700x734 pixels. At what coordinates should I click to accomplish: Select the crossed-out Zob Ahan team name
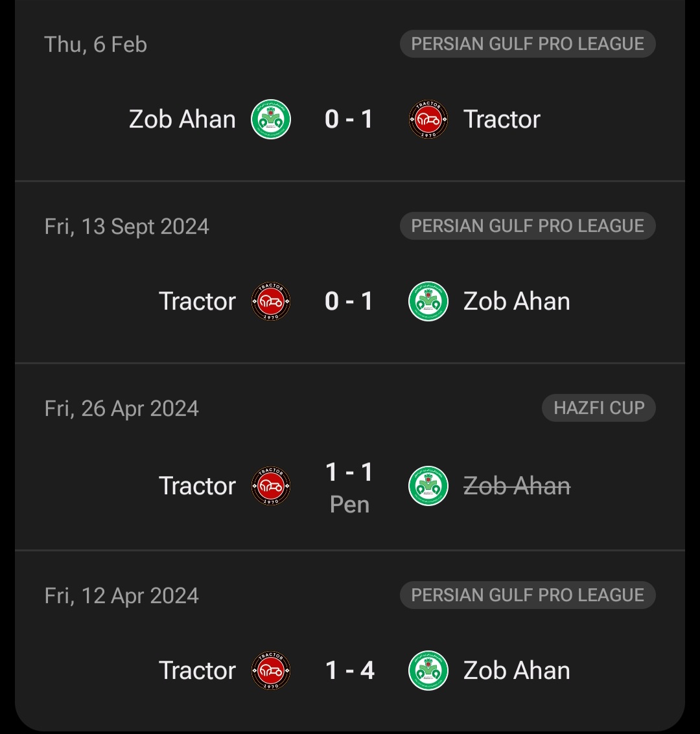coord(517,486)
